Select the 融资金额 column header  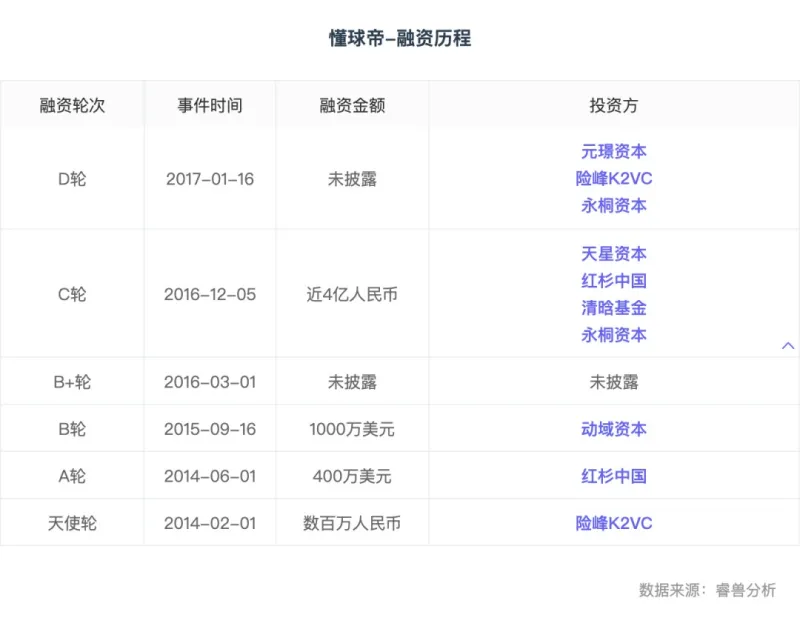(352, 106)
